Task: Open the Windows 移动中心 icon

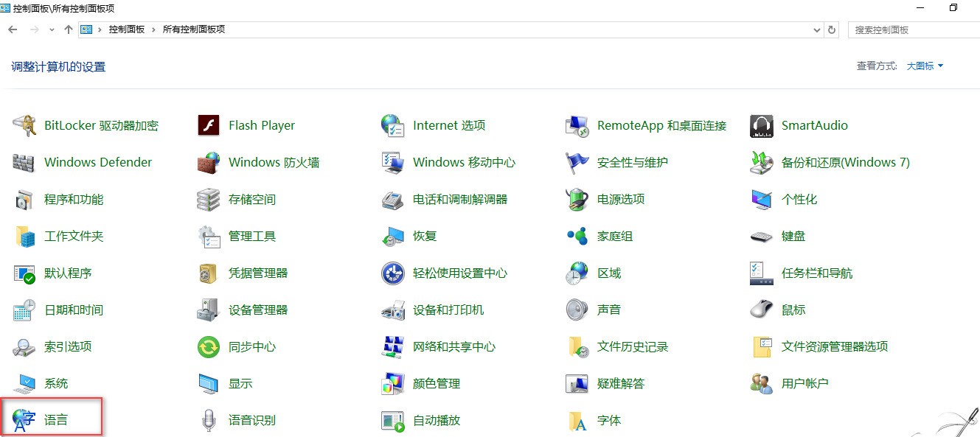Action: click(393, 163)
